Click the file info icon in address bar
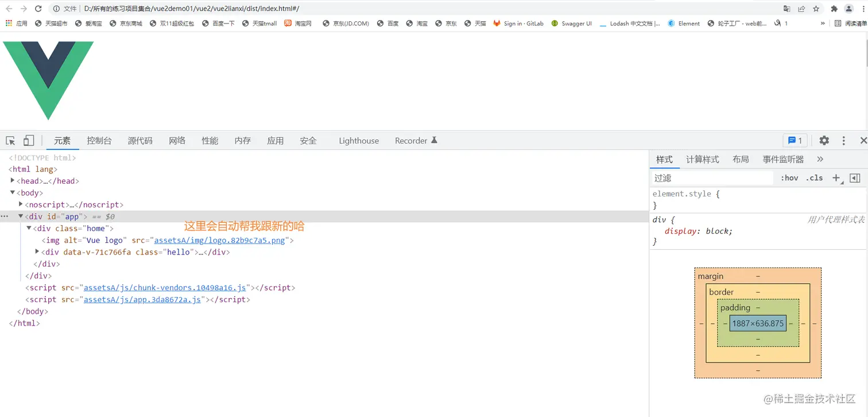The image size is (868, 417). pyautogui.click(x=56, y=9)
